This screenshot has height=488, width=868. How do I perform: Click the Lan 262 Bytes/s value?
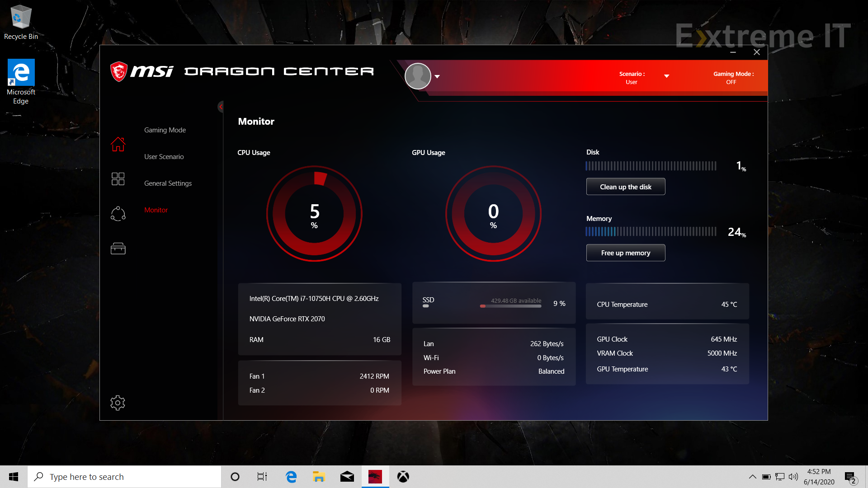(x=547, y=344)
